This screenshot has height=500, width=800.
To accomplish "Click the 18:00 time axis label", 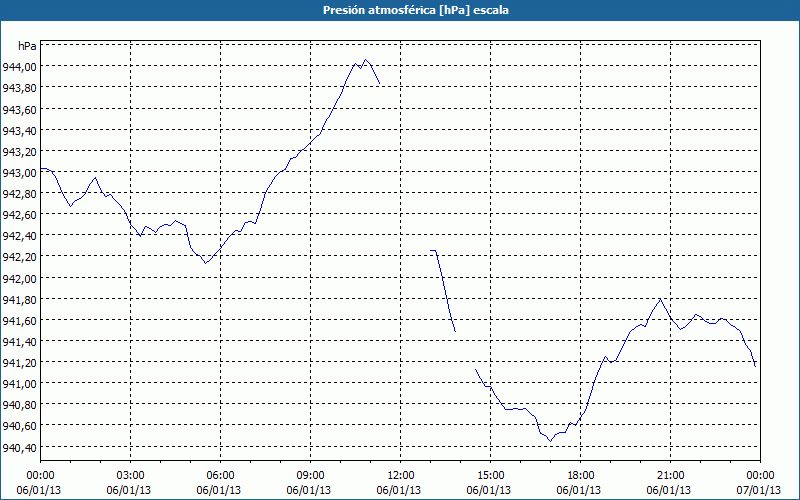I will click(580, 476).
